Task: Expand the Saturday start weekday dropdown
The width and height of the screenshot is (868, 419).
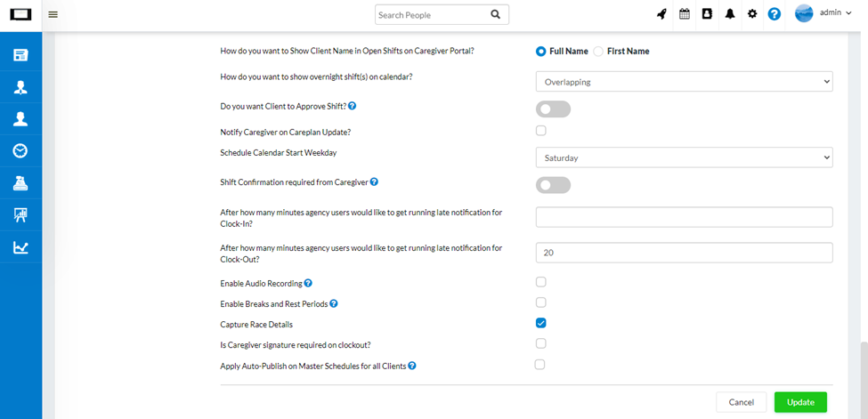Action: (684, 157)
